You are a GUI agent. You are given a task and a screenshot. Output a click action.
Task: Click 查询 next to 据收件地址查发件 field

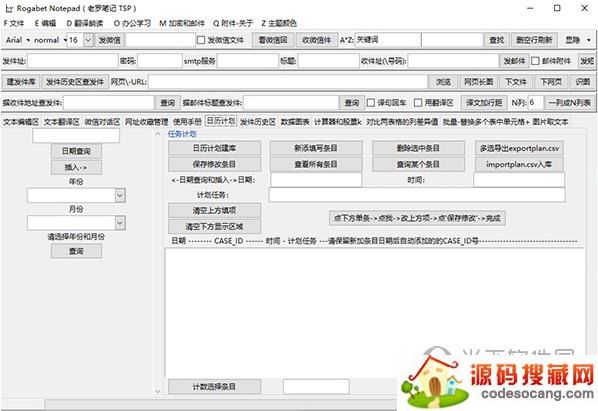pos(167,103)
